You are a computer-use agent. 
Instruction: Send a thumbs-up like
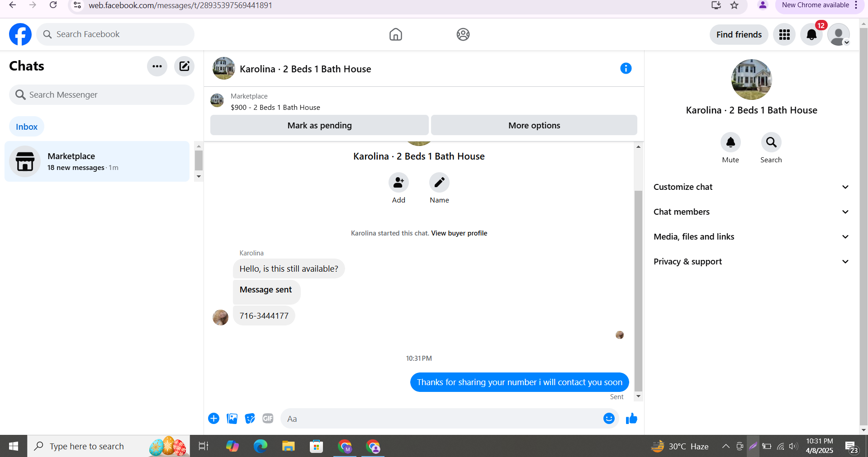[x=631, y=419]
